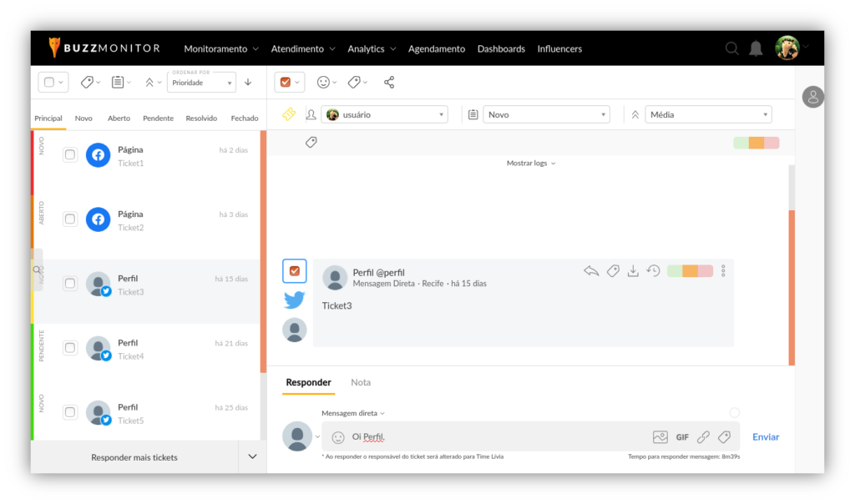Screen dimensions: 855x504
Task: Select the Ticket1 checkbox
Action: [70, 154]
